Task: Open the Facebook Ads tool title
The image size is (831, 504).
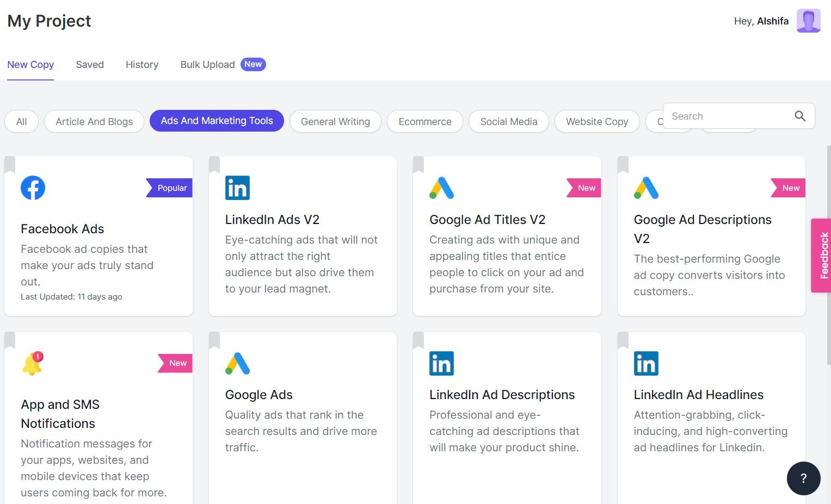Action: pyautogui.click(x=63, y=229)
